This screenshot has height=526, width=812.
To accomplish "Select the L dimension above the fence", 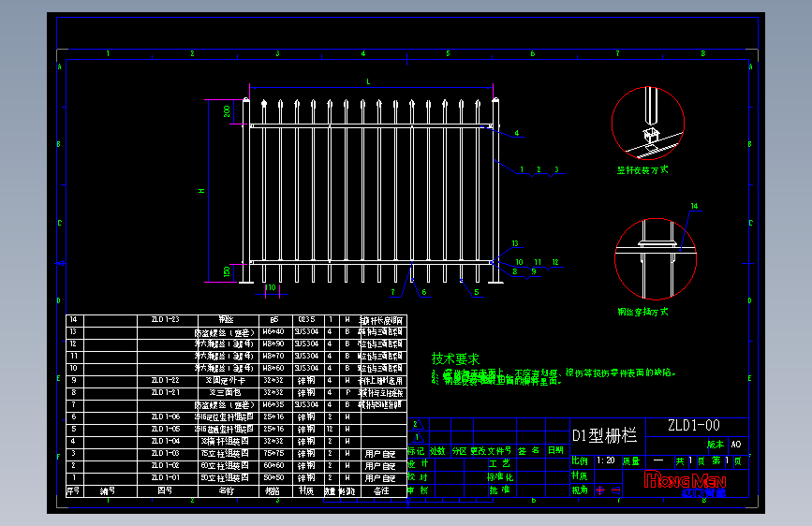I will tap(368, 81).
